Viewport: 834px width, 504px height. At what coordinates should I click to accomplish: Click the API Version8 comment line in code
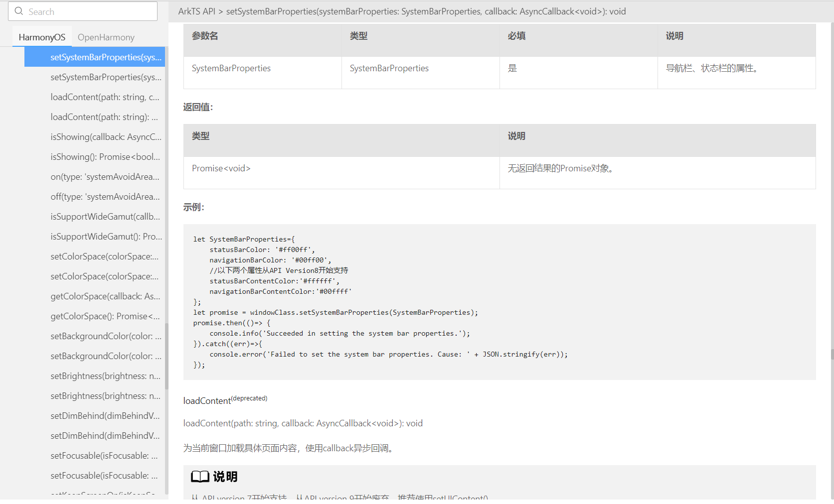click(279, 270)
